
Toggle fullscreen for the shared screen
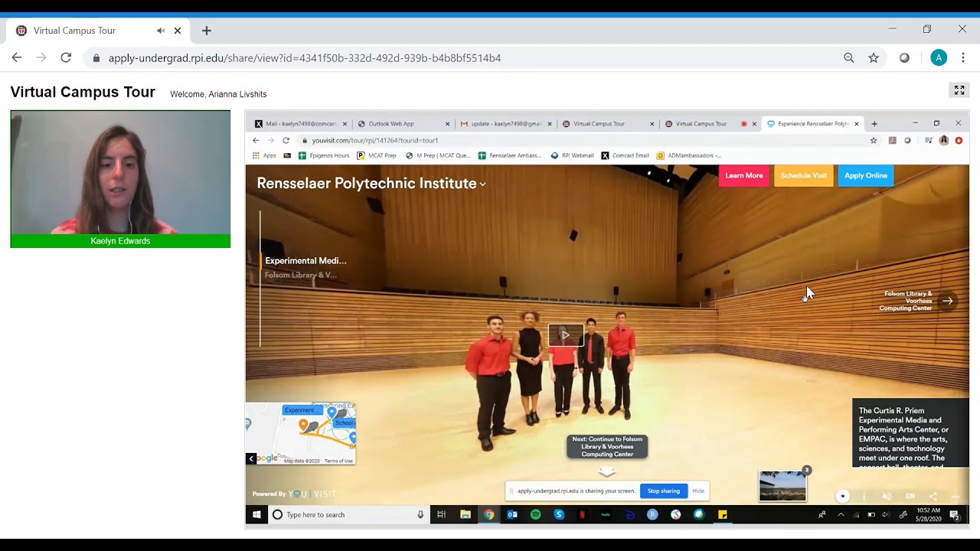[x=959, y=90]
